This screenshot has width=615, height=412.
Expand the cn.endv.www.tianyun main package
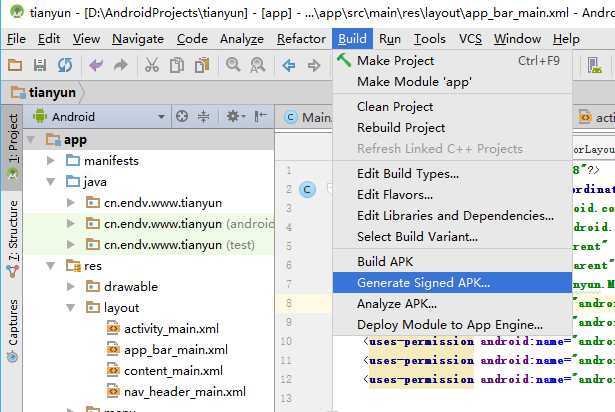point(71,203)
